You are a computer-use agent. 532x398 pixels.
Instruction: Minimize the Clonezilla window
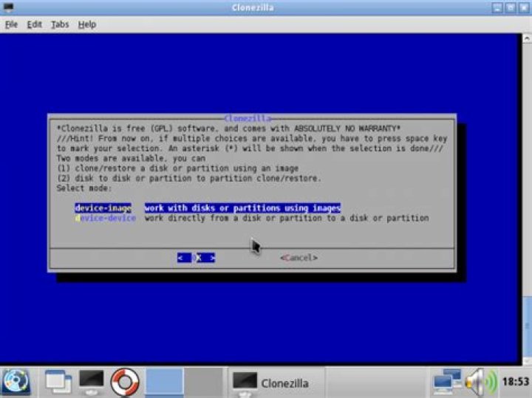tap(497, 7)
